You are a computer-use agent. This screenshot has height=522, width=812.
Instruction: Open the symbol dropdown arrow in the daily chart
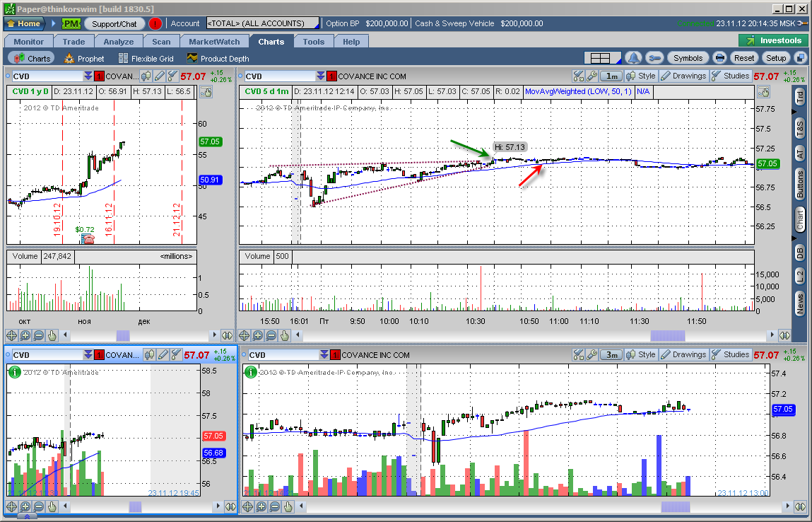(x=88, y=76)
